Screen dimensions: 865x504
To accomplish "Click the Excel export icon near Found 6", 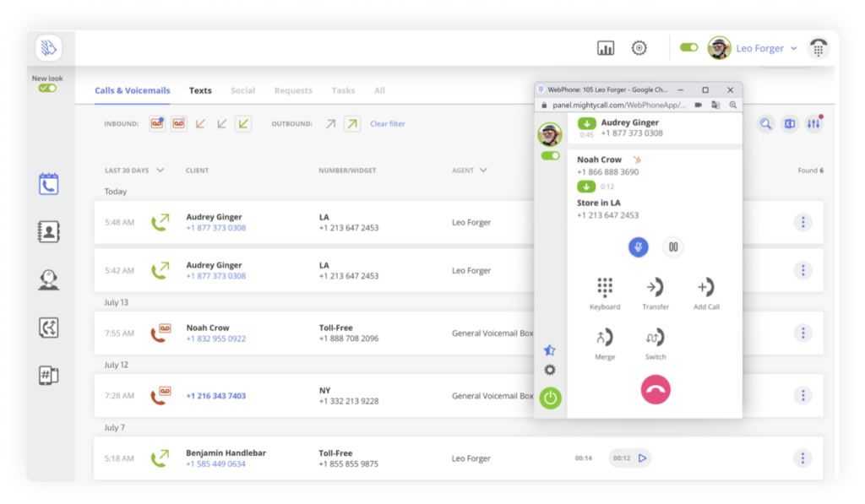I will click(789, 123).
